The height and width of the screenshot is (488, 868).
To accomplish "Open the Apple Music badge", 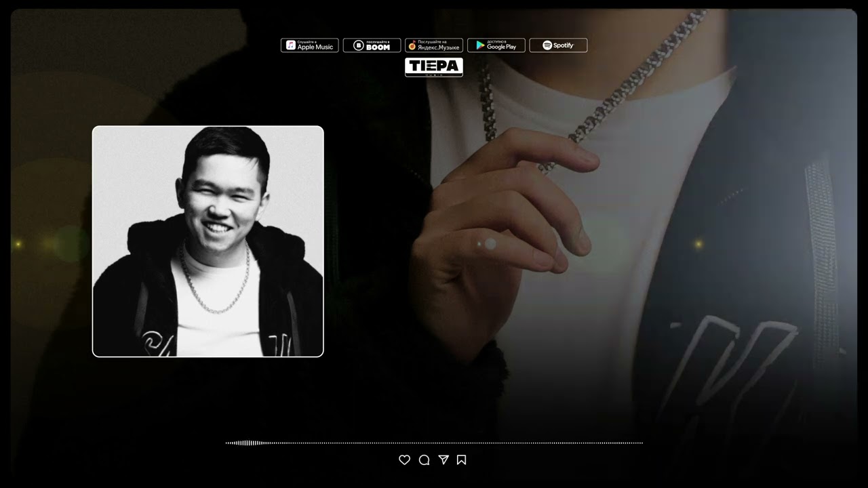I will [x=310, y=45].
